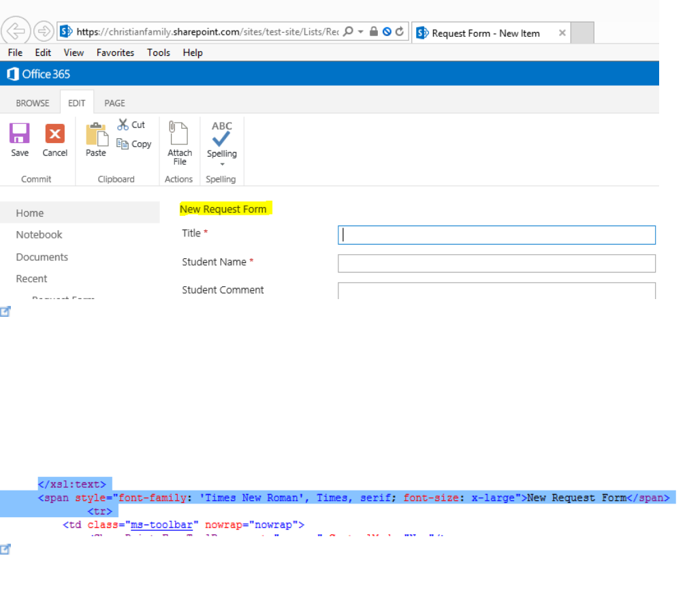Click the pop-out icon below the form screenshot
Viewport: 700px width, 605px height.
tap(5, 311)
